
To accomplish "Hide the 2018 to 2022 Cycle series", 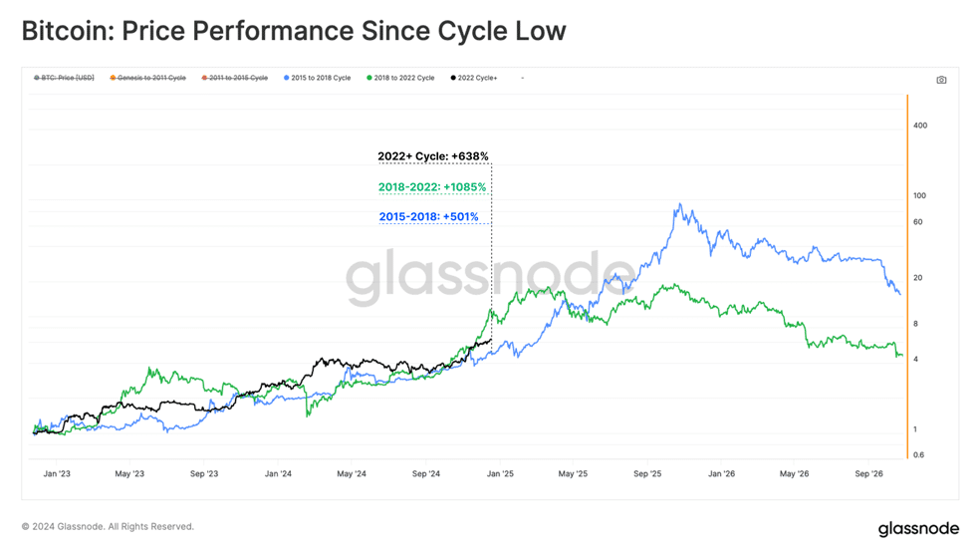I will 400,78.
